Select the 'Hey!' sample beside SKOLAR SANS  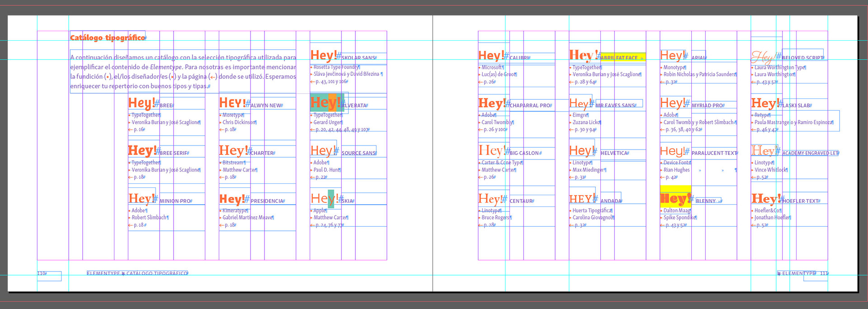pos(324,55)
